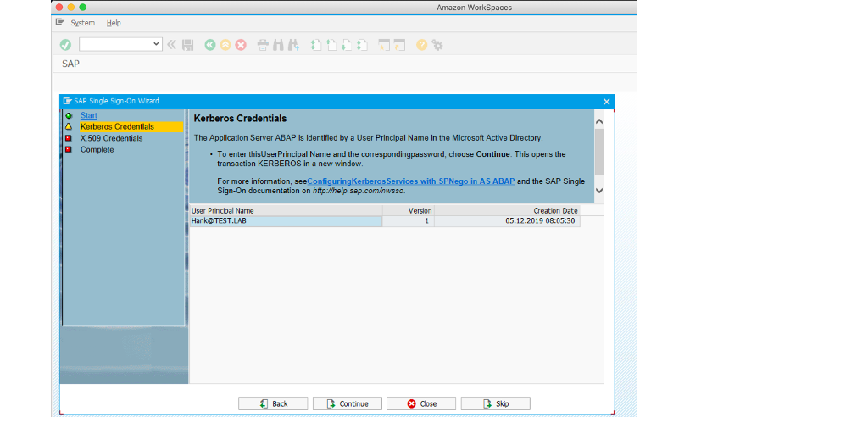Click the red status icon beside Complete

pos(69,149)
